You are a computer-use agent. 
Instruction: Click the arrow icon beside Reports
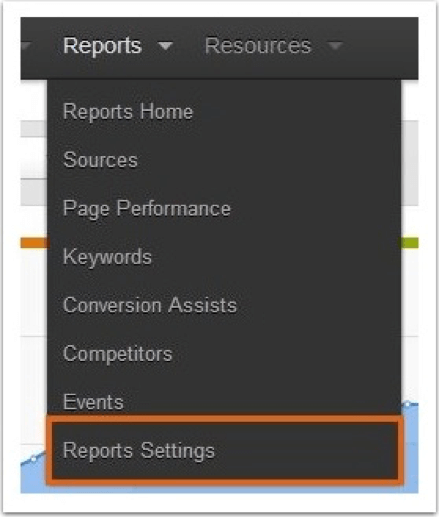165,46
